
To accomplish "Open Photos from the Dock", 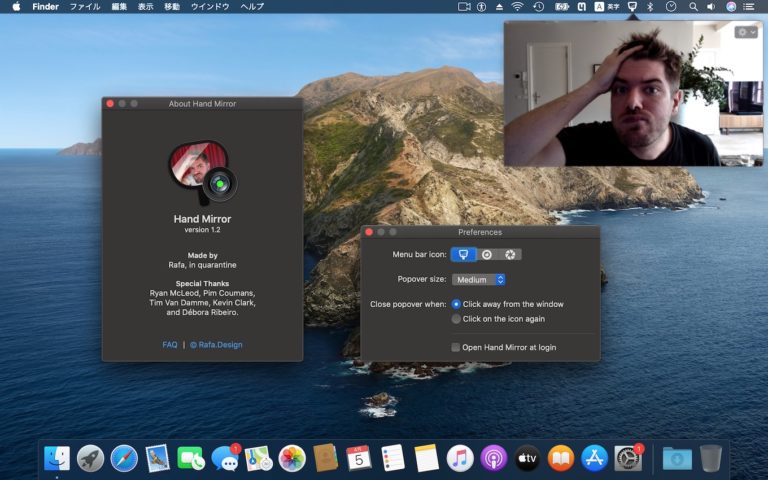I will tap(292, 458).
